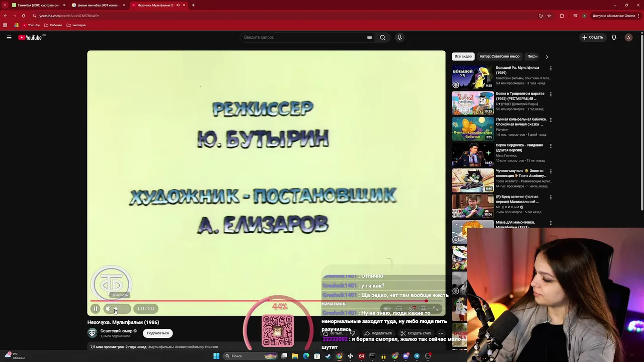This screenshot has width=644, height=362.
Task: Click the Поделиться share button
Action: (378, 333)
